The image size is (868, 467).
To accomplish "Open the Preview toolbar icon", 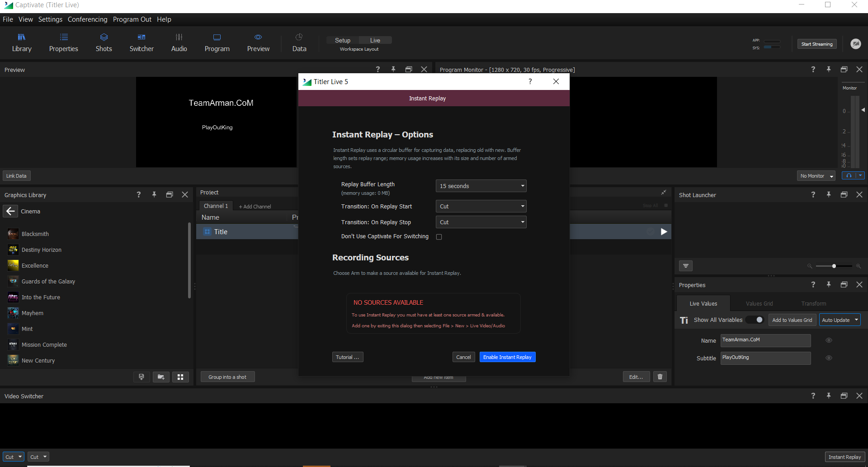I will (258, 42).
